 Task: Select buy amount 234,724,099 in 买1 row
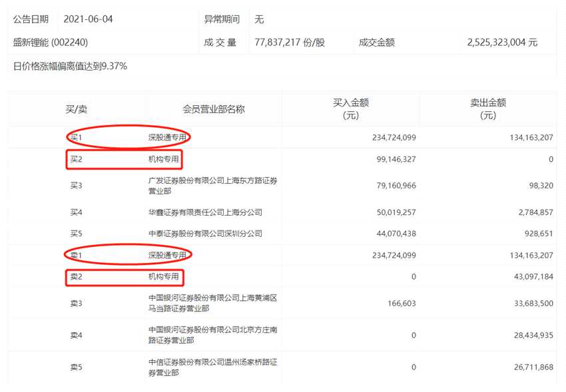pos(394,137)
